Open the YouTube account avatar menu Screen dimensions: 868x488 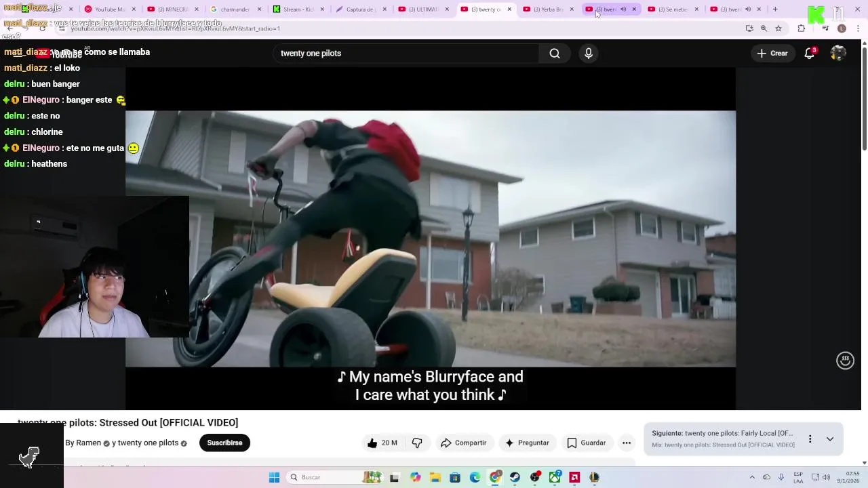coord(838,54)
